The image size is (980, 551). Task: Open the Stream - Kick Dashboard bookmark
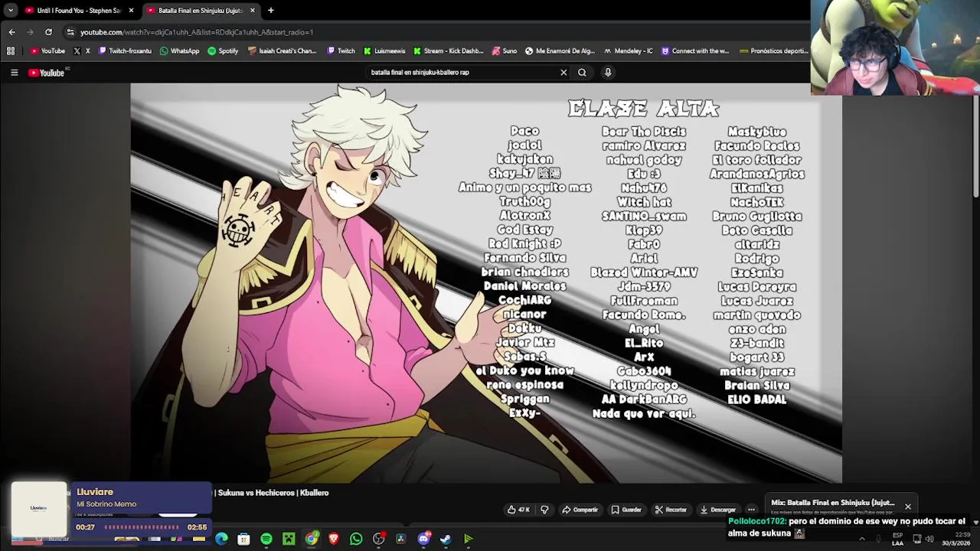[449, 51]
